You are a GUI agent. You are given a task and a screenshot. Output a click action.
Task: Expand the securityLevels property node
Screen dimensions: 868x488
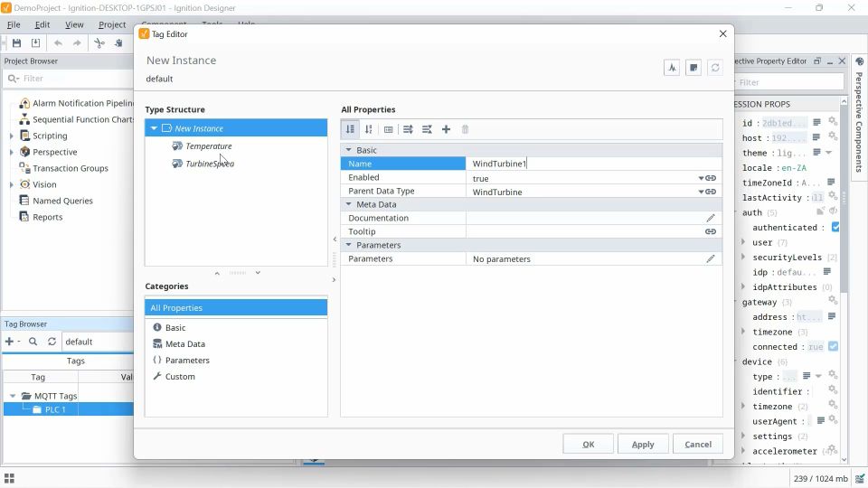pyautogui.click(x=743, y=257)
